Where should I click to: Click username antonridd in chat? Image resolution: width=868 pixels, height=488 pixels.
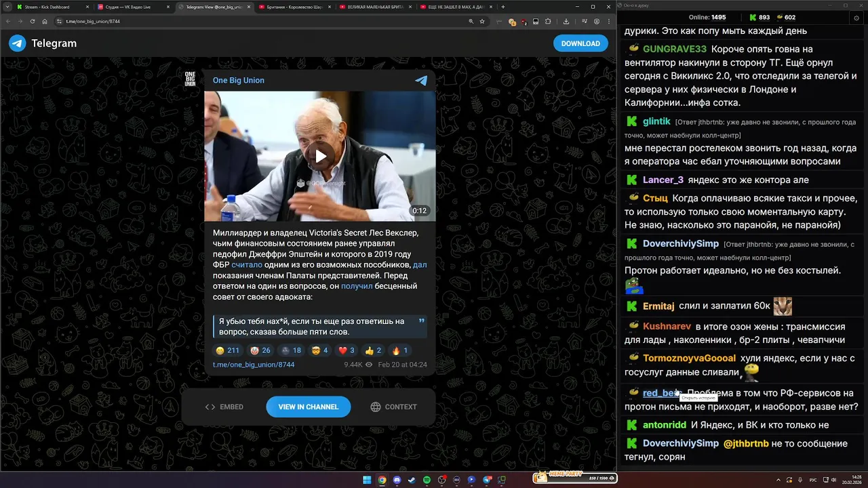(665, 425)
